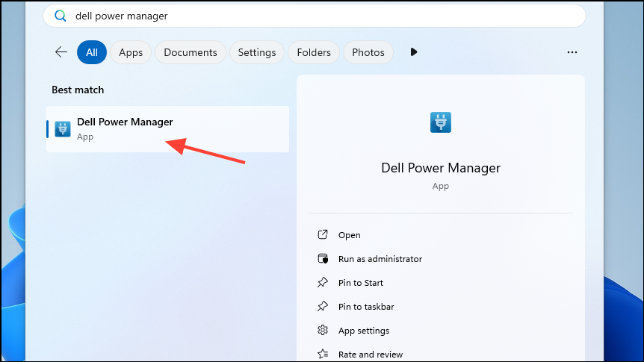Click the Best match heading
This screenshot has height=362, width=644.
(78, 90)
